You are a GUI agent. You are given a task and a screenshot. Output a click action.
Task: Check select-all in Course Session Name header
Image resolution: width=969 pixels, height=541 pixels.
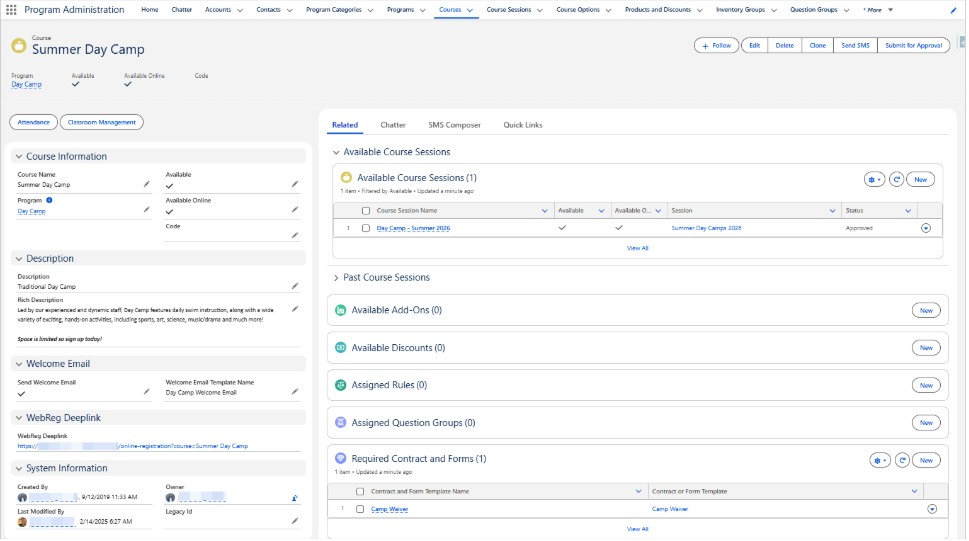tap(366, 211)
